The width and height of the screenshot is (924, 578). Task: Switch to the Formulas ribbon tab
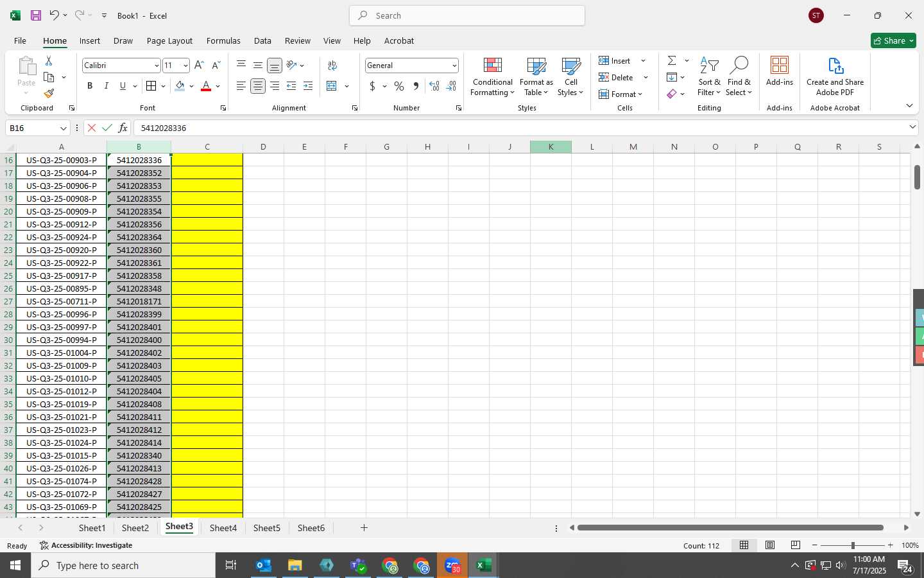coord(223,40)
